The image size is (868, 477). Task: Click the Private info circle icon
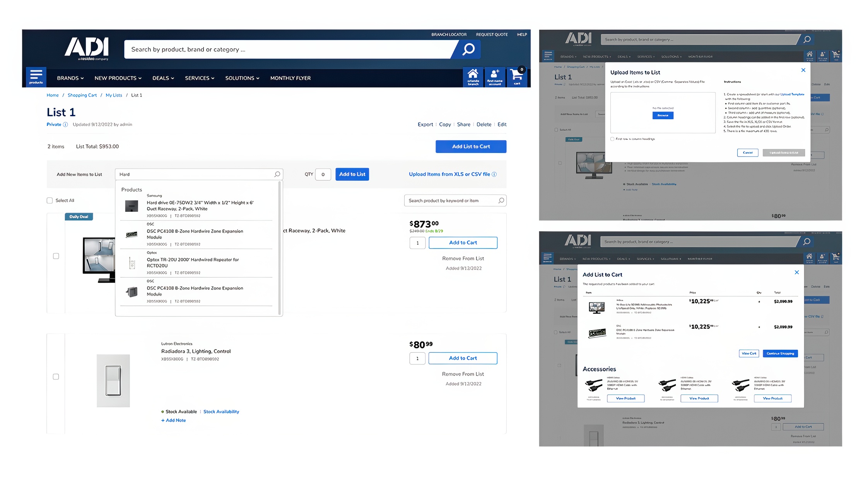point(65,125)
